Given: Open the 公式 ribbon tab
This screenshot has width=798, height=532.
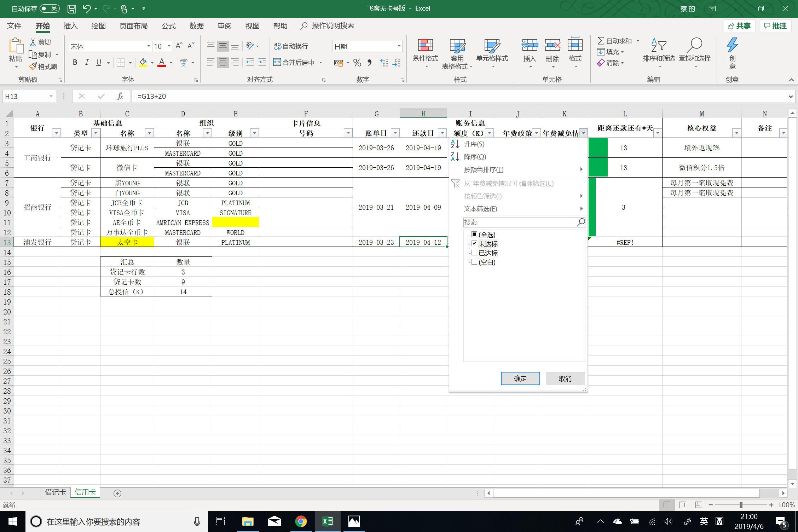Looking at the screenshot, I should [x=169, y=26].
